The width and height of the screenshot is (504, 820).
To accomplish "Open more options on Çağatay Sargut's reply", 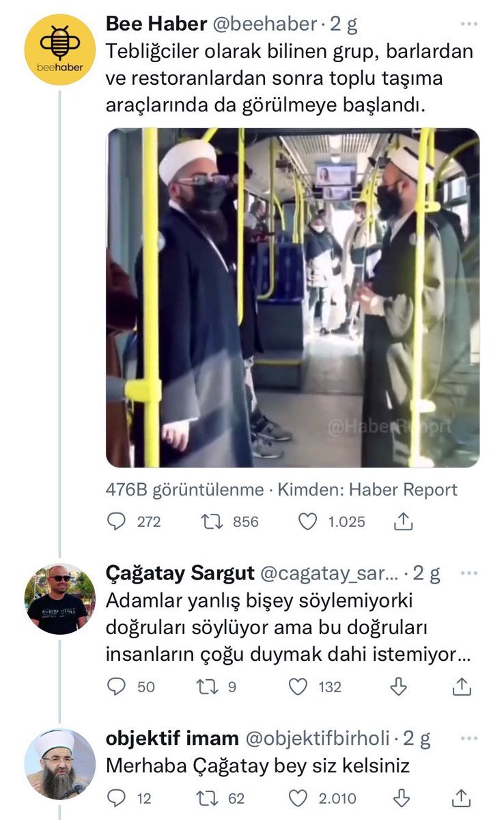I will click(x=468, y=573).
